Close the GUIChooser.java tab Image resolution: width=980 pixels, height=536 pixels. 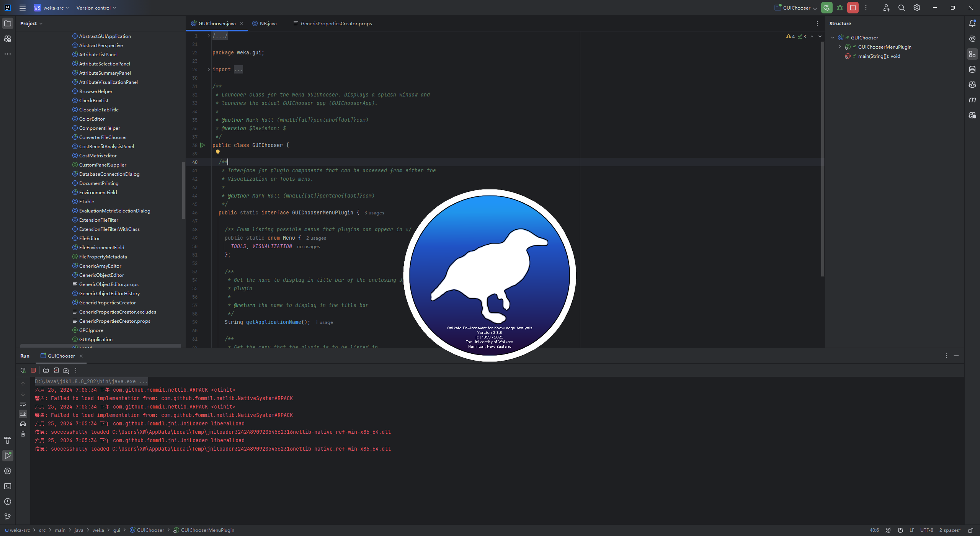(x=242, y=23)
